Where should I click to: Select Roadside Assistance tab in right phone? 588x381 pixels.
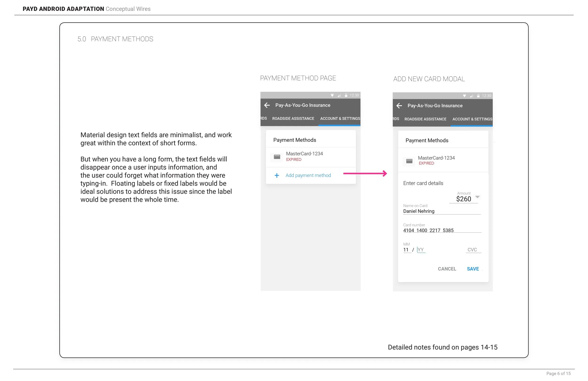click(425, 119)
